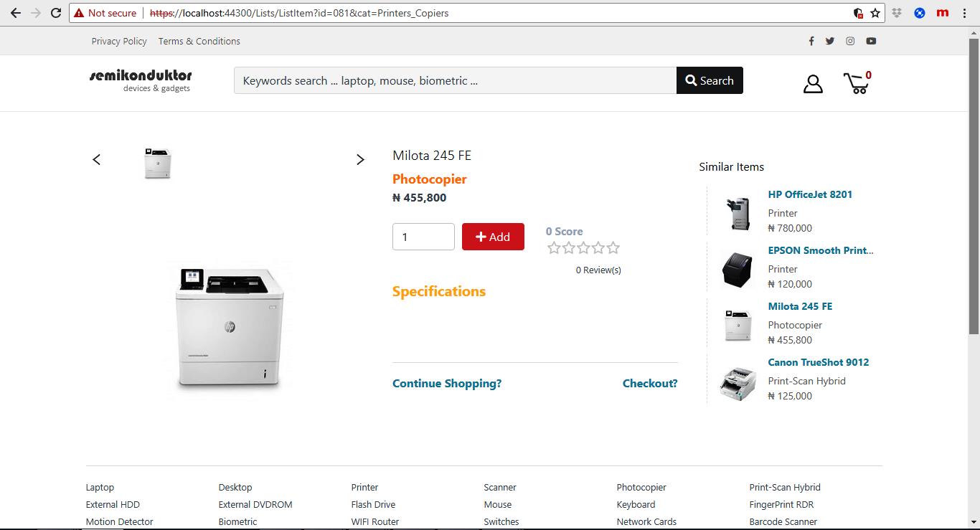This screenshot has height=530, width=980.
Task: Open the Scanner category footer link
Action: [500, 488]
